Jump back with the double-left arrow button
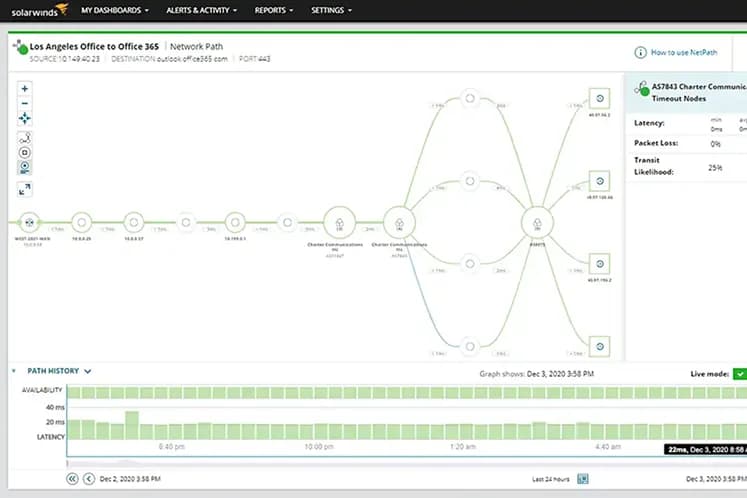Screen dimensions: 747x498 pyautogui.click(x=72, y=478)
